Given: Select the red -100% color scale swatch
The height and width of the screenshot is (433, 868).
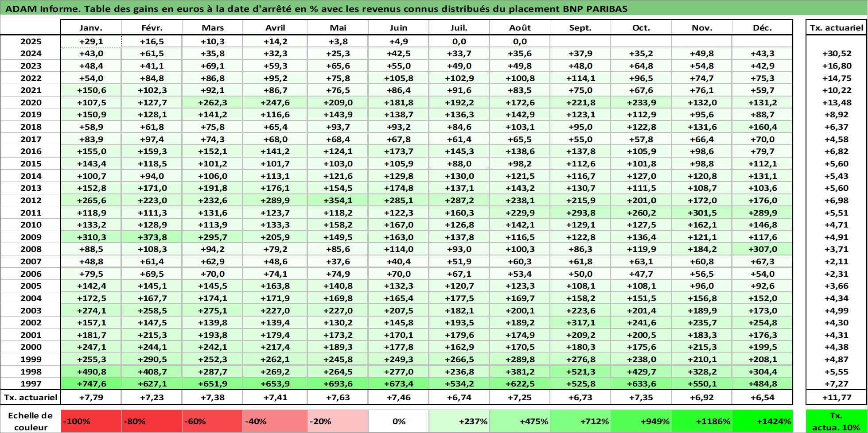Looking at the screenshot, I should pyautogui.click(x=91, y=421).
